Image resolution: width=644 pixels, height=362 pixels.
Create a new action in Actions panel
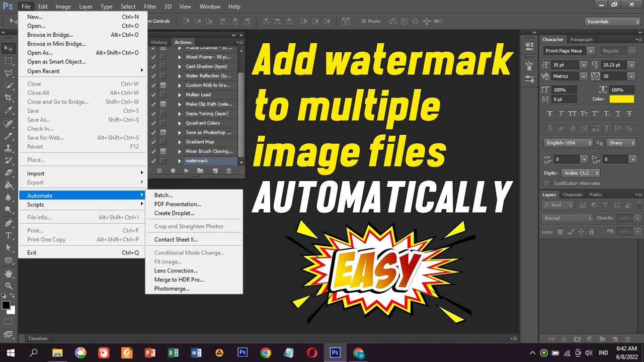point(215,171)
